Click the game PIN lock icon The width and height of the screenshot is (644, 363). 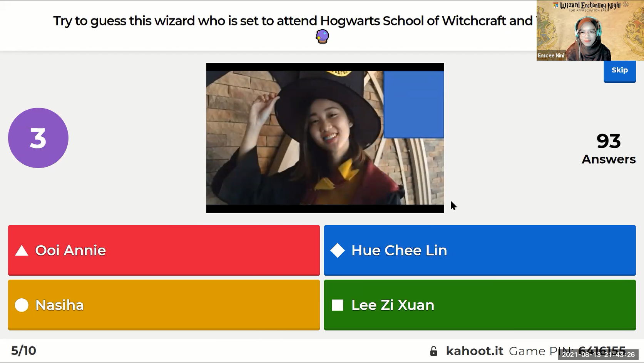click(x=433, y=351)
